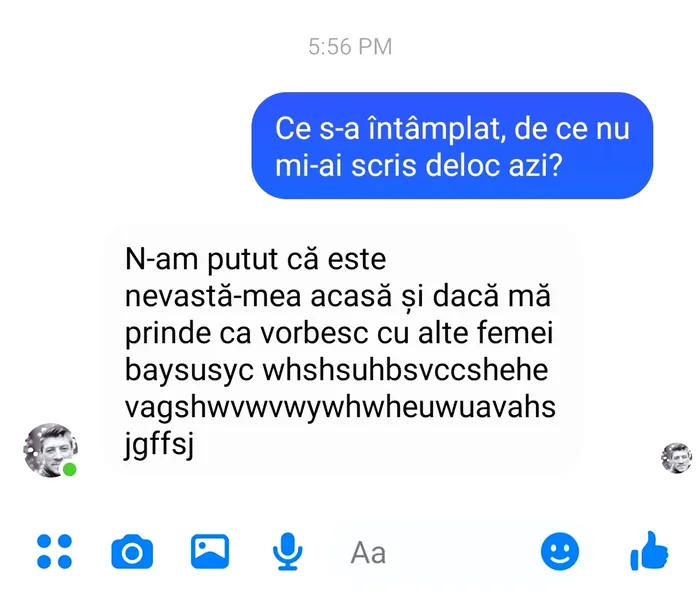The height and width of the screenshot is (593, 700).
Task: Tap the 5:56 PM timestamp
Action: coord(350,47)
